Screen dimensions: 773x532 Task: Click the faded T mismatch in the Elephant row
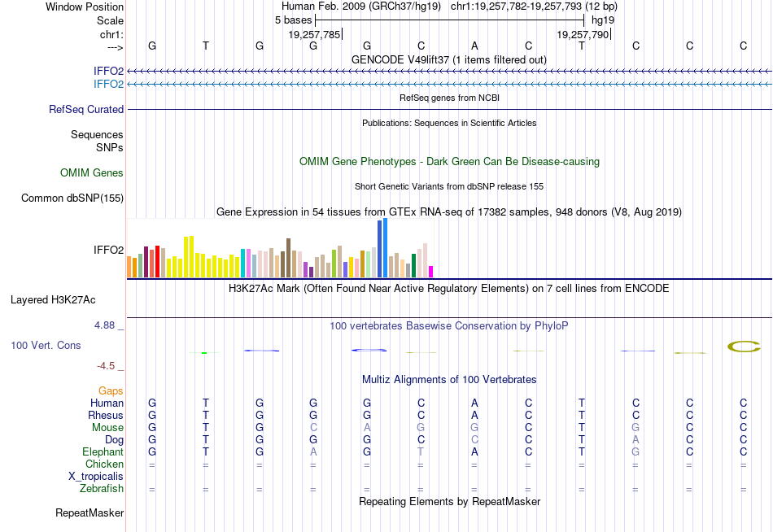tap(421, 451)
